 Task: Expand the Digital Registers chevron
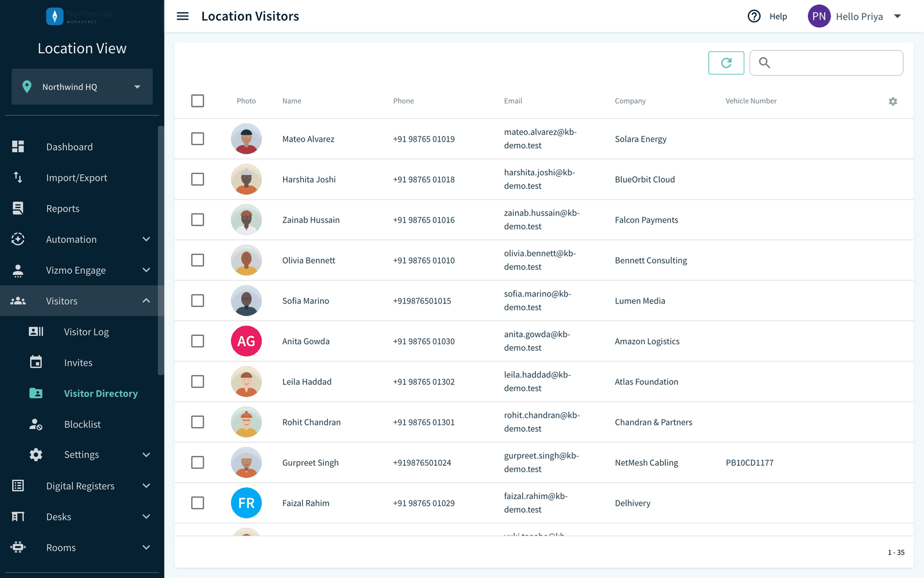pyautogui.click(x=146, y=486)
